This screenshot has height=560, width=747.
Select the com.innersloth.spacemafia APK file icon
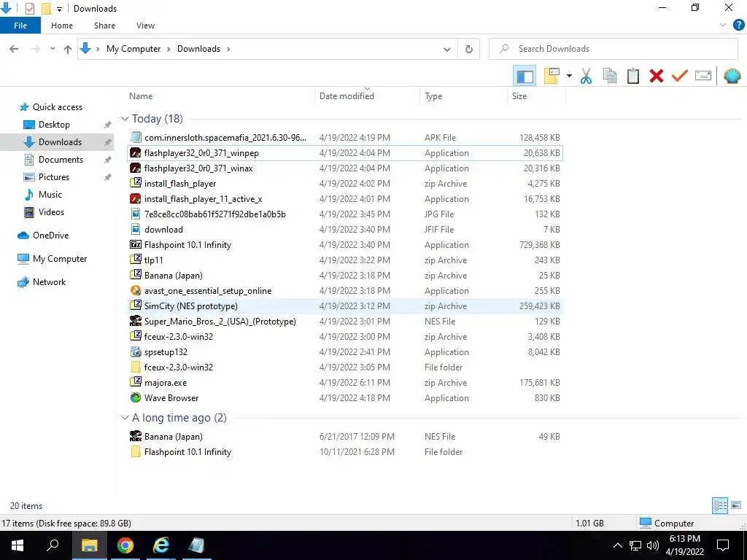click(136, 138)
